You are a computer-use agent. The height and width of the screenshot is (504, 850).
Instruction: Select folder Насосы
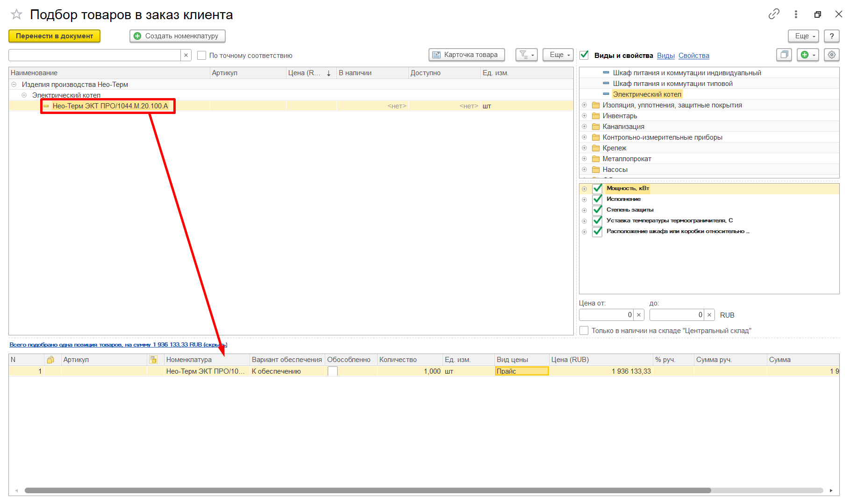coord(615,170)
